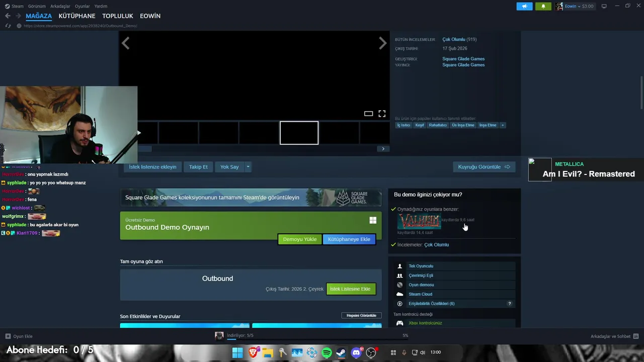Viewport: 644px width, 362px height.
Task: Open Windows Start menu
Action: click(x=237, y=352)
